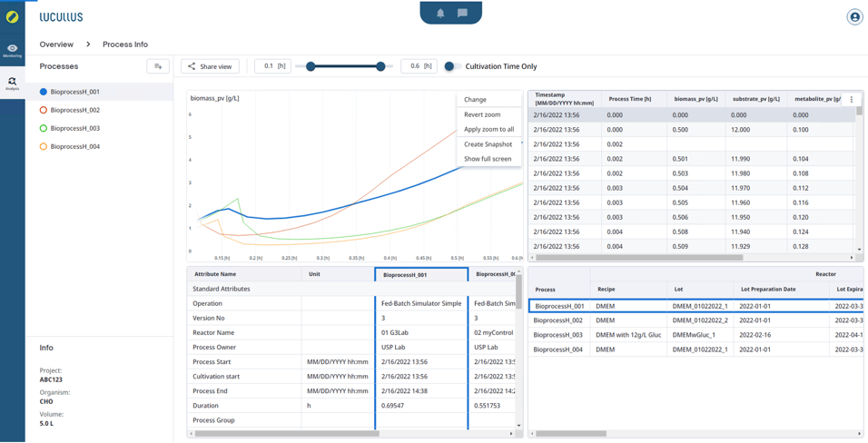Click biomass value 0.509 cell
Image resolution: width=868 pixels, height=443 pixels.
click(695, 246)
